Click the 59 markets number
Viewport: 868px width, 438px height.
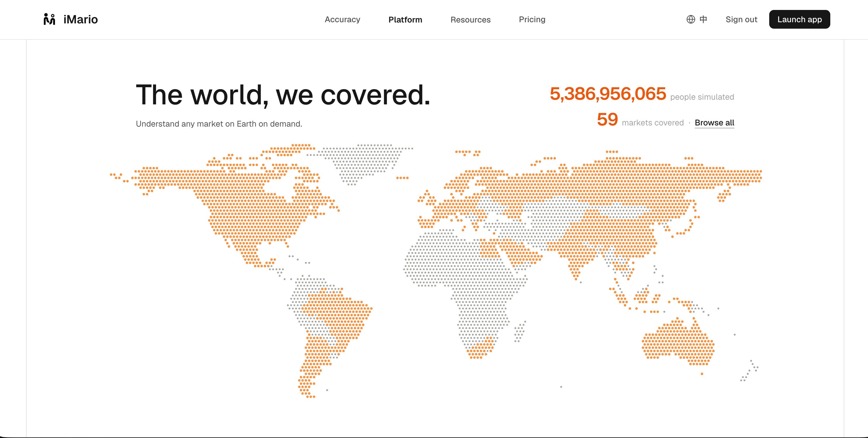coord(607,119)
